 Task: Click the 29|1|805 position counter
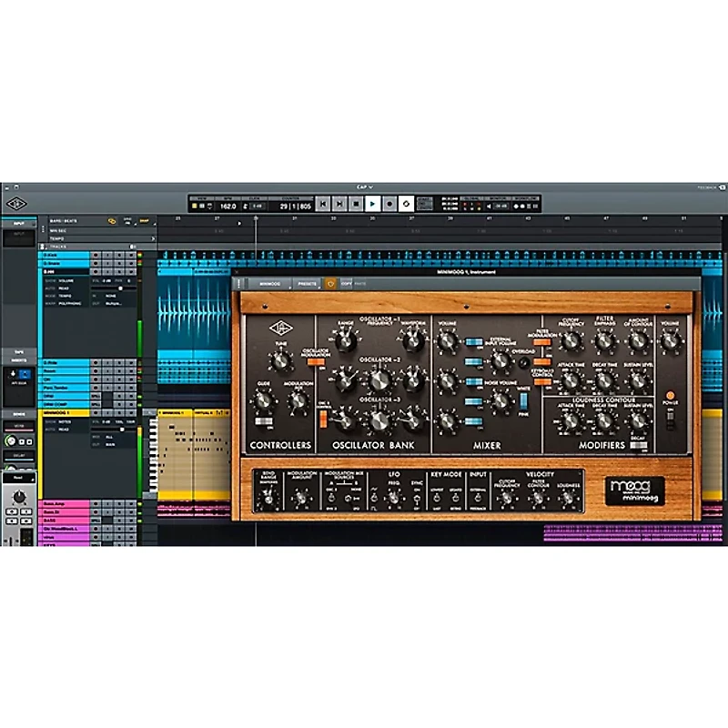tap(295, 207)
